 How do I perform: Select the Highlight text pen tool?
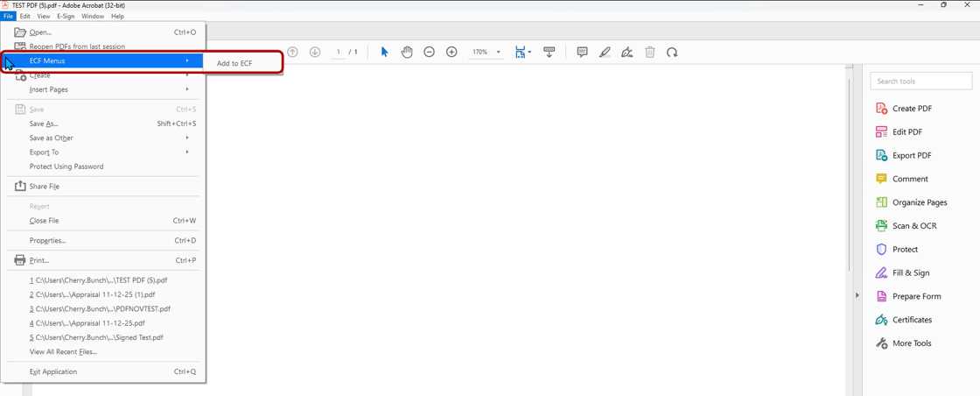pos(605,53)
